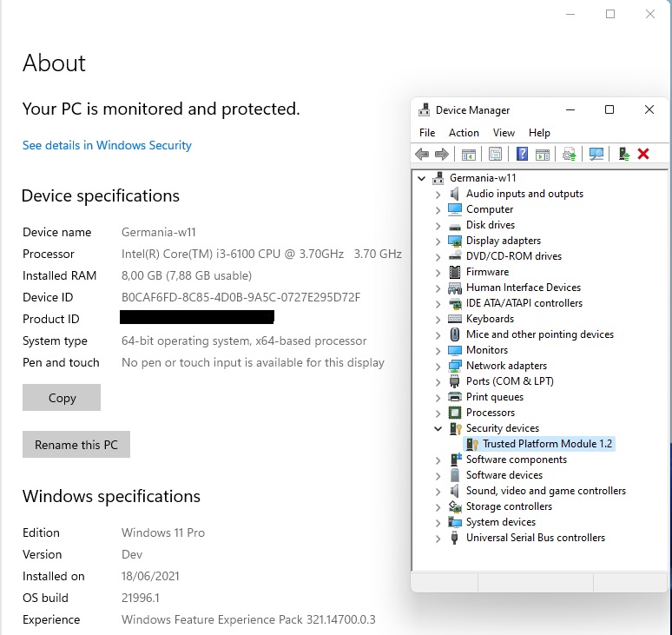Click the Human Interface Devices icon
Image resolution: width=672 pixels, height=635 pixels.
(x=455, y=288)
